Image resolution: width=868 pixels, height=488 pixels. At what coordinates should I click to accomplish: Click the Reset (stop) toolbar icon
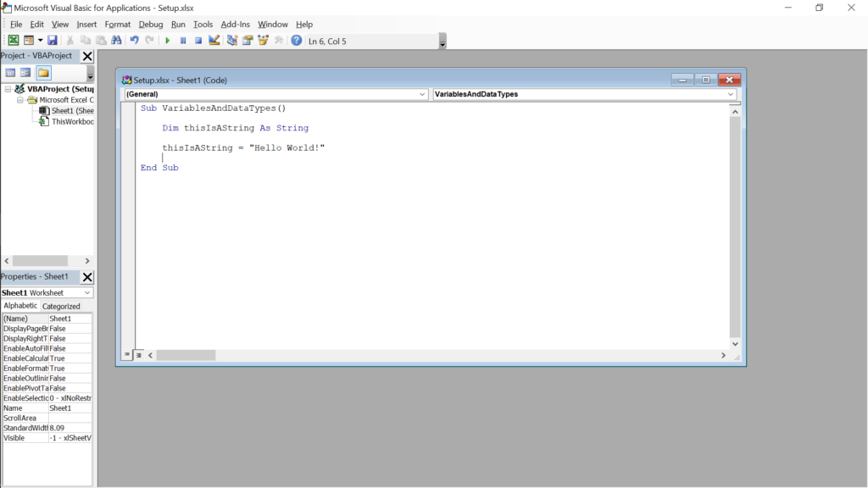(198, 41)
